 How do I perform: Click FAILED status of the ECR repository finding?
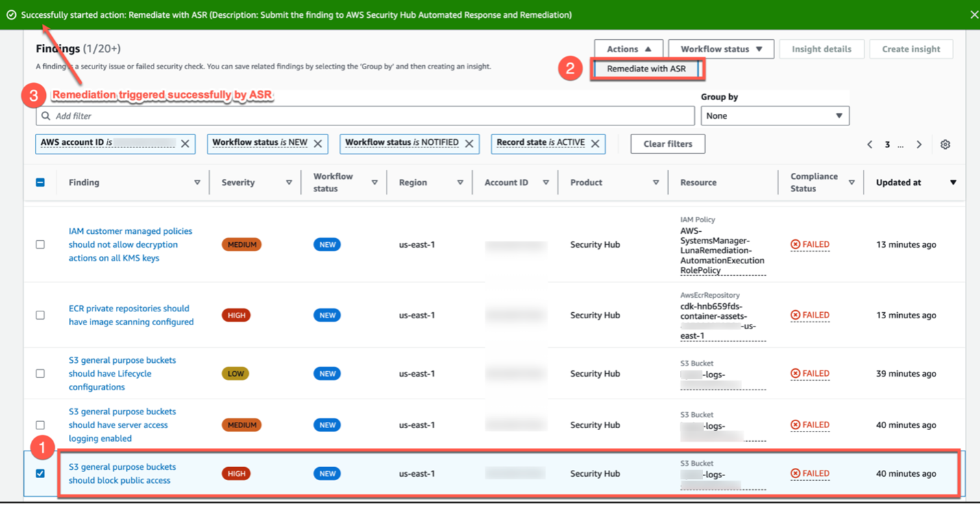click(x=810, y=315)
